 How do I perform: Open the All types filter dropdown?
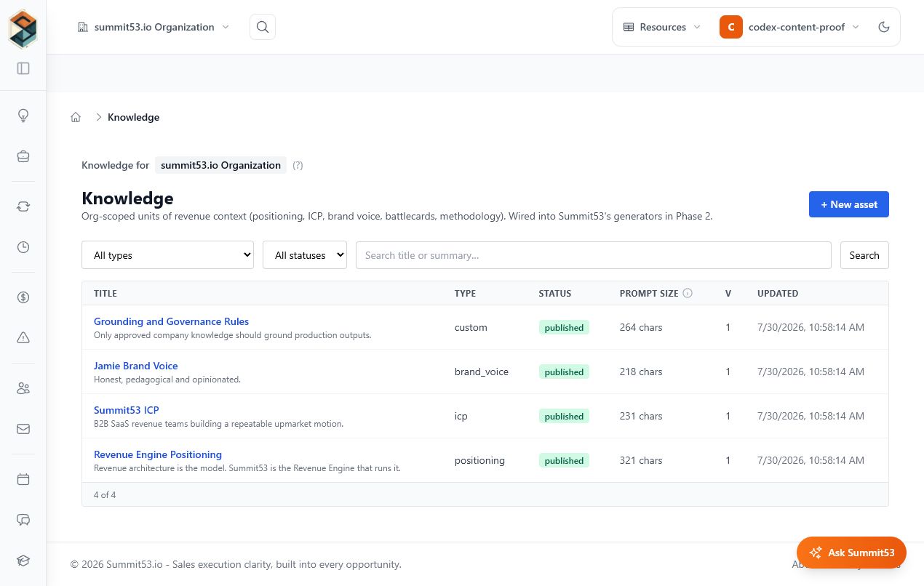(x=168, y=255)
